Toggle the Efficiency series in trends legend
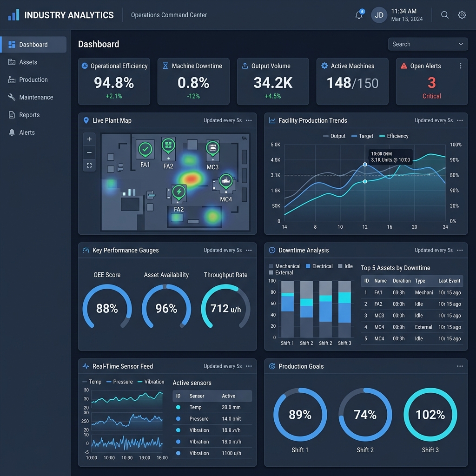Screen dimensions: 476x476 pos(394,136)
